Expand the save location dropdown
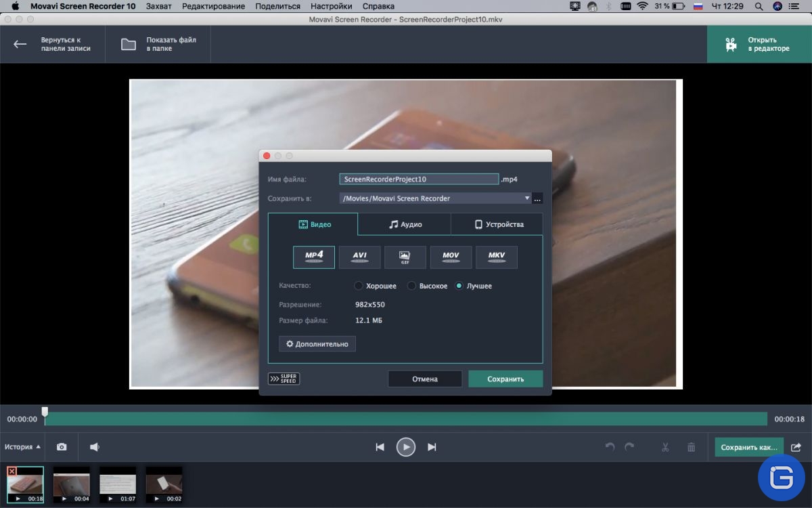Screen dimensions: 812x508 coord(527,198)
